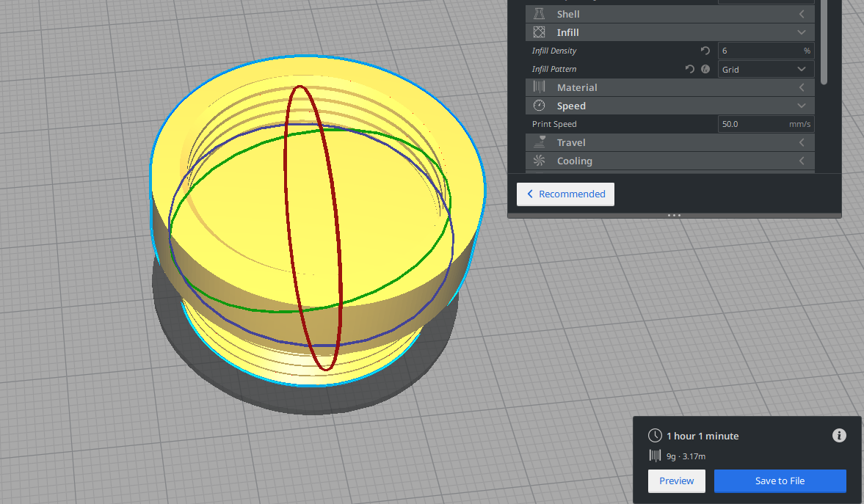Click the Shell category icon
The image size is (864, 504).
[539, 14]
